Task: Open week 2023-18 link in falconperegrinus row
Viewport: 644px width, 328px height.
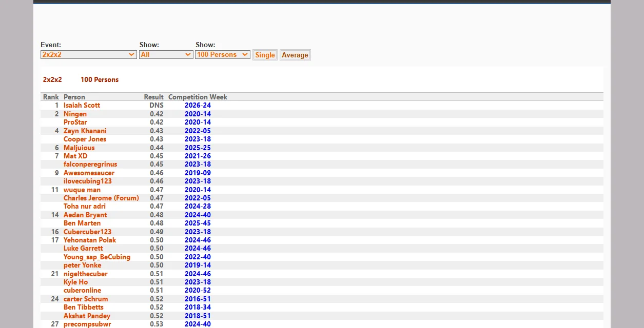Action: coord(198,165)
